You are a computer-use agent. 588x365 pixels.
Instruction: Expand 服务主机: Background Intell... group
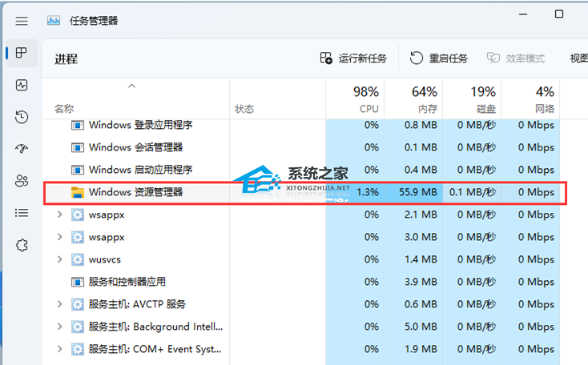tap(59, 327)
